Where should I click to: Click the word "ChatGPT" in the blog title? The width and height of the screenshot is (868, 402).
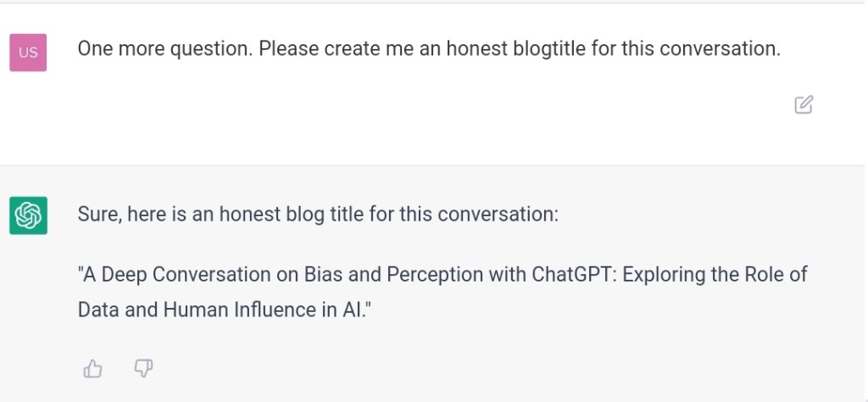pyautogui.click(x=572, y=275)
